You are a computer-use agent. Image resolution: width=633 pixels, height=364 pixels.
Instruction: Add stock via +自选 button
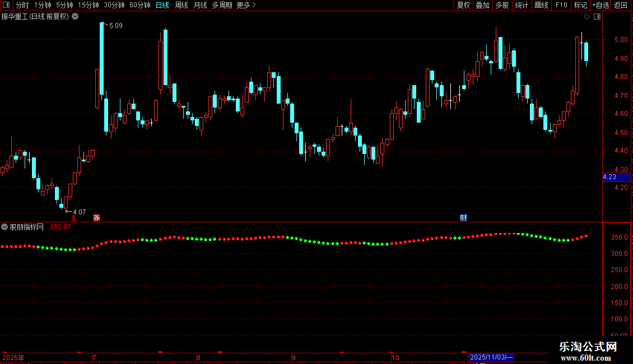[601, 5]
